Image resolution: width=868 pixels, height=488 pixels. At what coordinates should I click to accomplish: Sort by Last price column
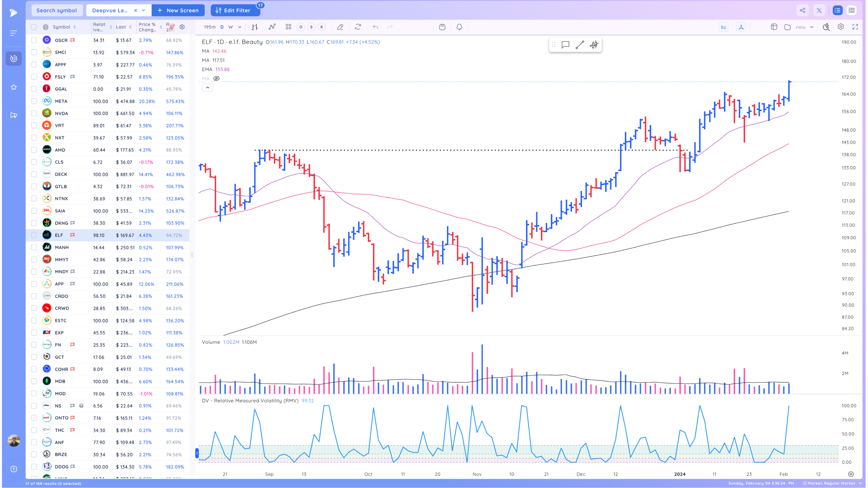tap(124, 27)
